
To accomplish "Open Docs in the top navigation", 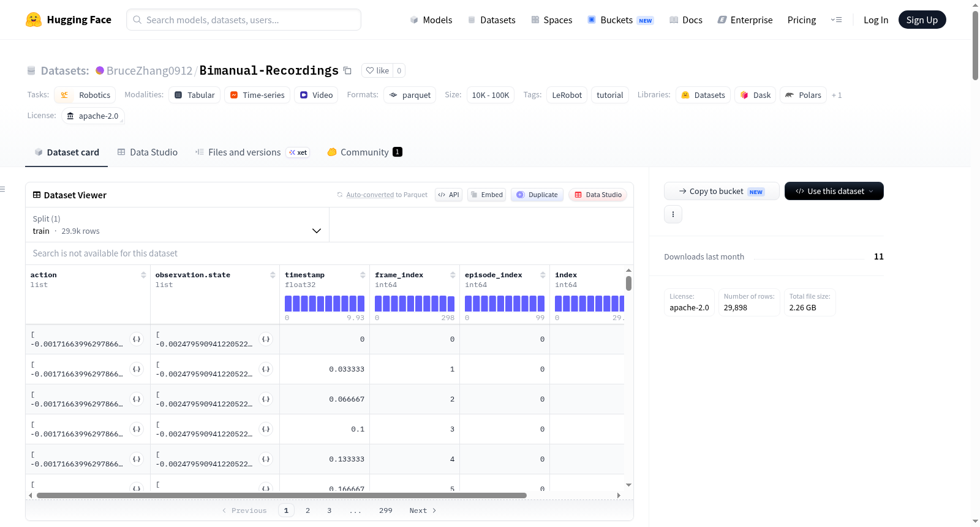I will (686, 20).
